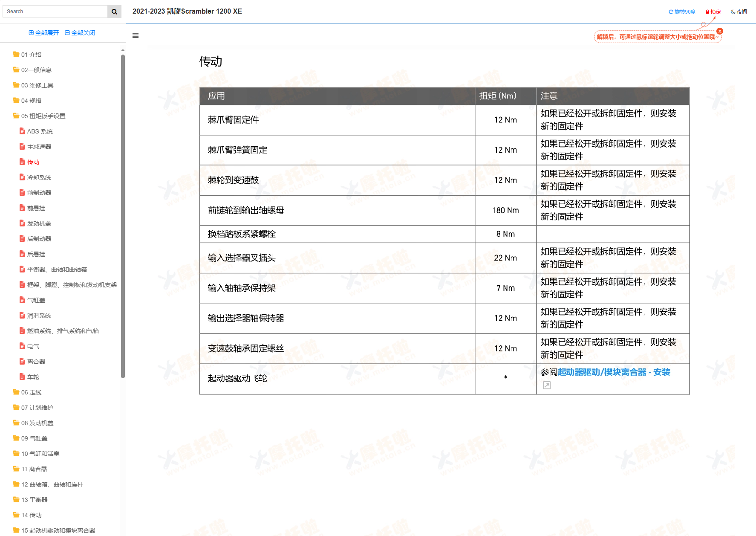Switch to 夜间 night mode
This screenshot has width=756, height=536.
tap(739, 12)
